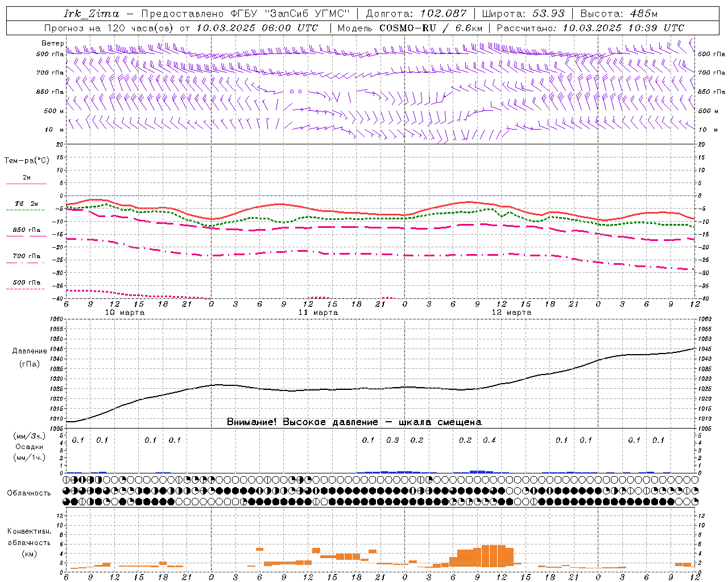Click the station name Irk_Zima in the header
The width and height of the screenshot is (728, 582).
92,14
